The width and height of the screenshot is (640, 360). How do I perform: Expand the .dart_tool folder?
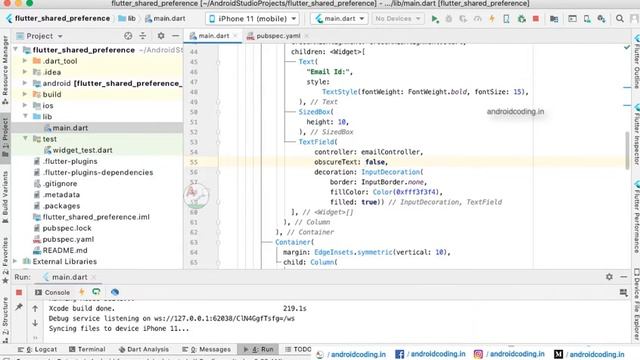25,61
